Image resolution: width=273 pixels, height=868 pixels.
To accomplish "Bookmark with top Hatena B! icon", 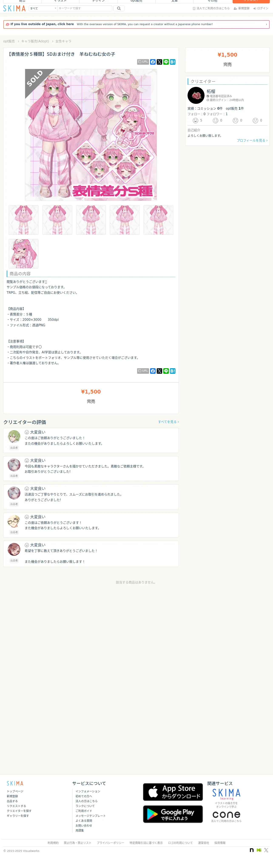I will point(173,62).
